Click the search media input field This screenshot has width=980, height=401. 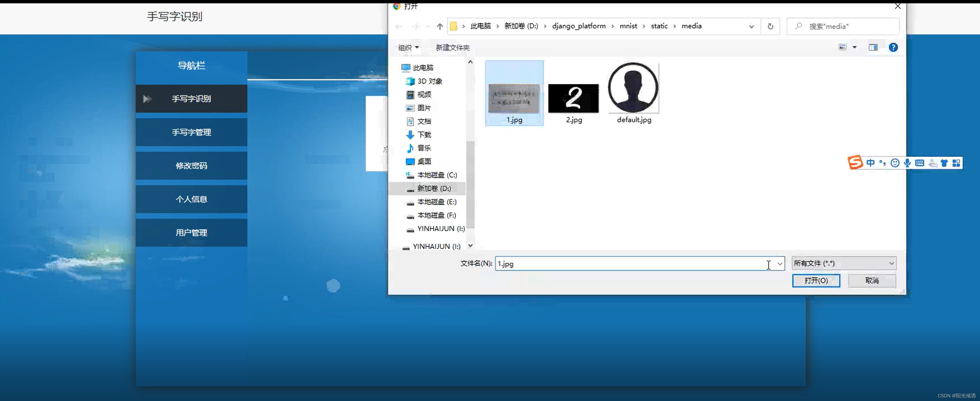848,26
